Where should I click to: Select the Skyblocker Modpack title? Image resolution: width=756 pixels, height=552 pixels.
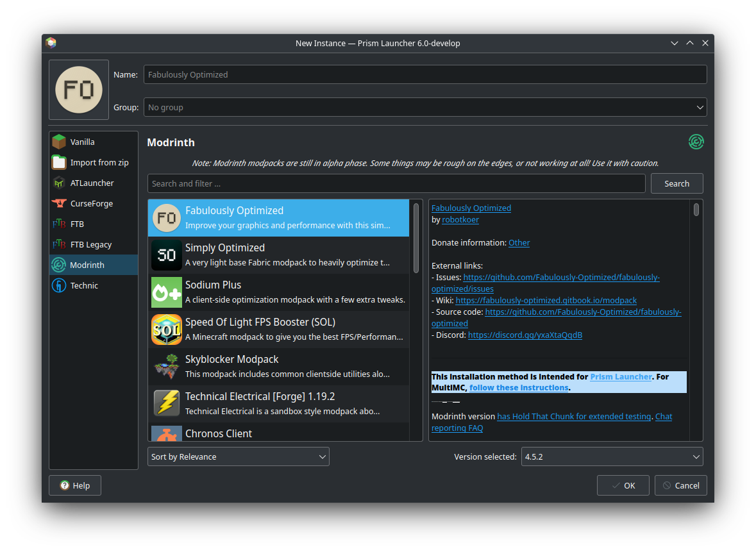coord(232,359)
